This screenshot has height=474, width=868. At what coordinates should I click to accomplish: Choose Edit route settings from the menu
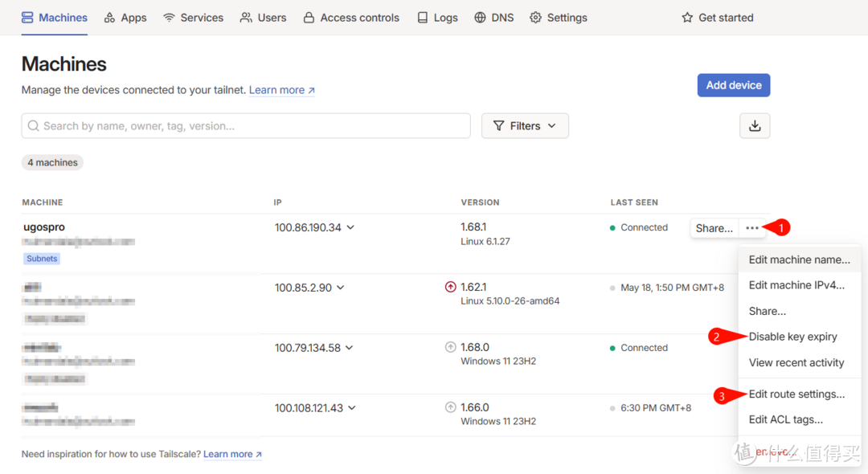coord(797,394)
